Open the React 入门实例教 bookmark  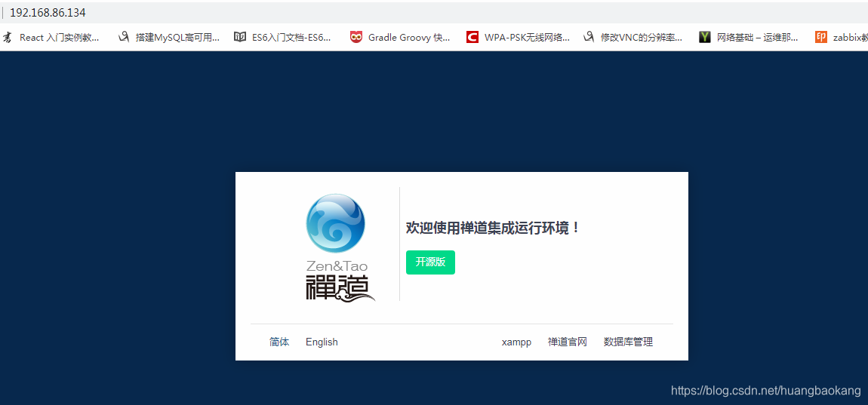tap(51, 38)
